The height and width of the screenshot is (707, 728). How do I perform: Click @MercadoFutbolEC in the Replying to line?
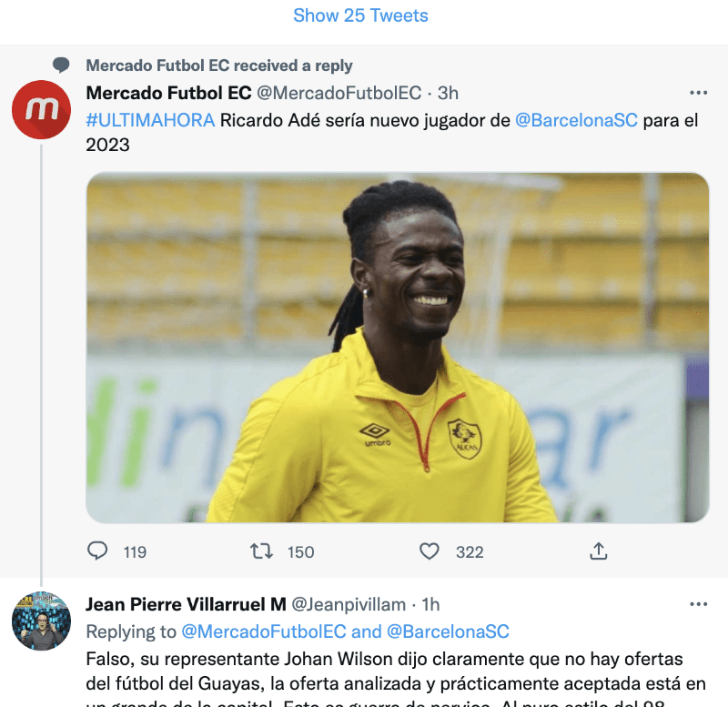pyautogui.click(x=264, y=631)
